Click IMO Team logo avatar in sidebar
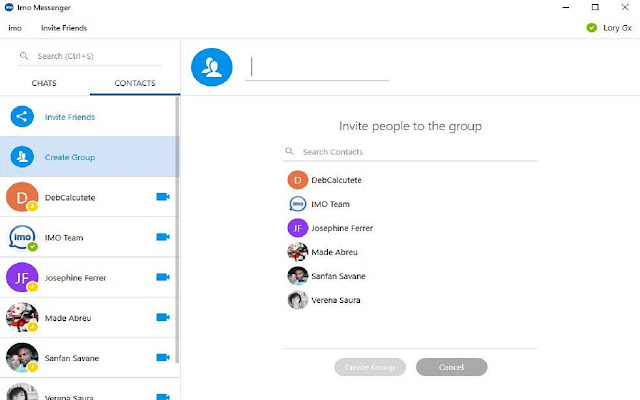 (22, 237)
